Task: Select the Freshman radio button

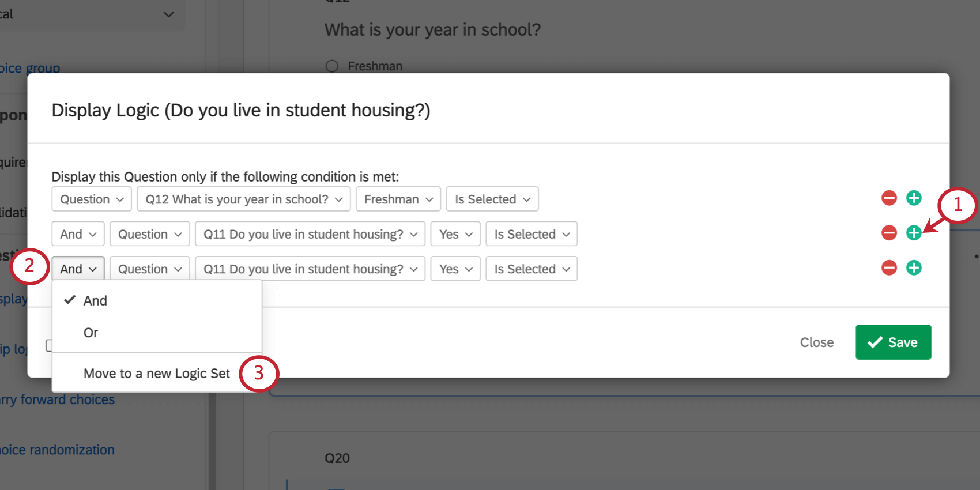Action: [332, 66]
